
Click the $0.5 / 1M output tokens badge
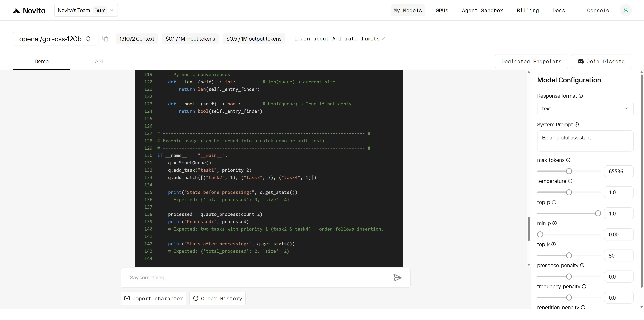click(254, 39)
